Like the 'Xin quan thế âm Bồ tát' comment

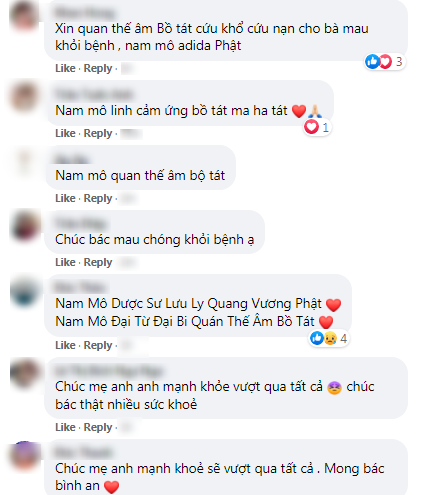(x=65, y=68)
